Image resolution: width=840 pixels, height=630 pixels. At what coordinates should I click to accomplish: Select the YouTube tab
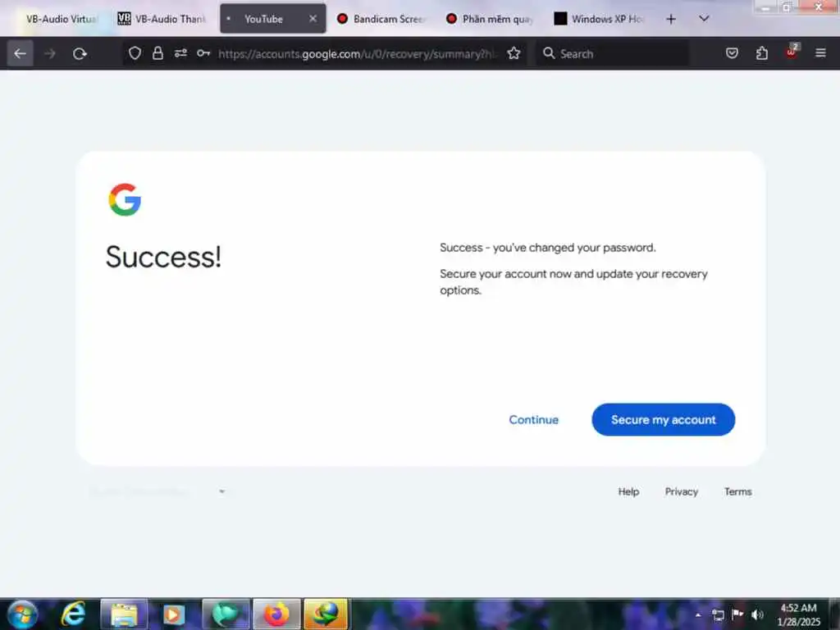tap(263, 20)
